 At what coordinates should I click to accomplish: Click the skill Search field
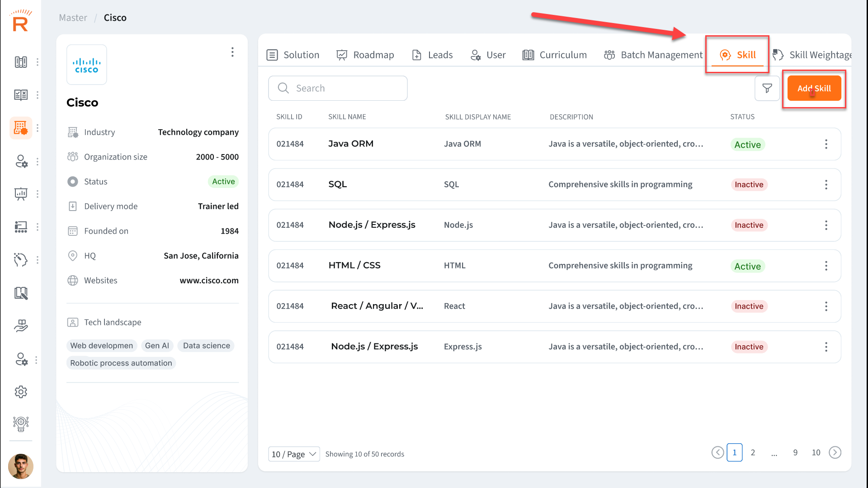pyautogui.click(x=338, y=88)
